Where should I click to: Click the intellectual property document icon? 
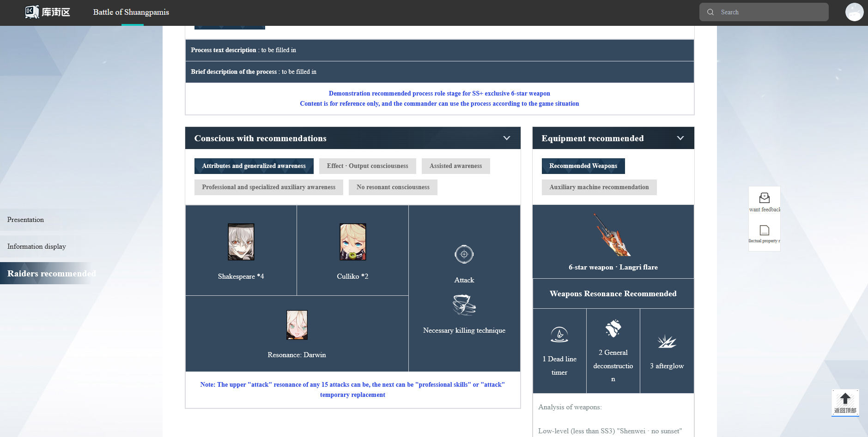point(765,230)
